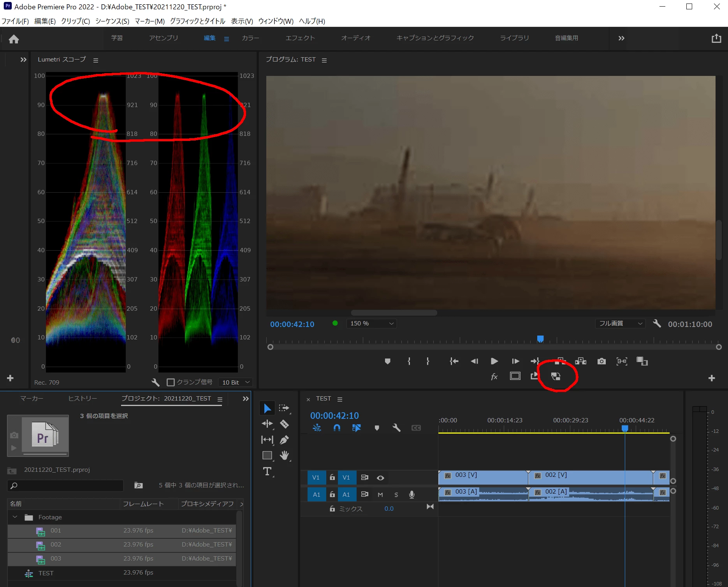The width and height of the screenshot is (728, 587).
Task: Export frame with camera icon
Action: [601, 361]
